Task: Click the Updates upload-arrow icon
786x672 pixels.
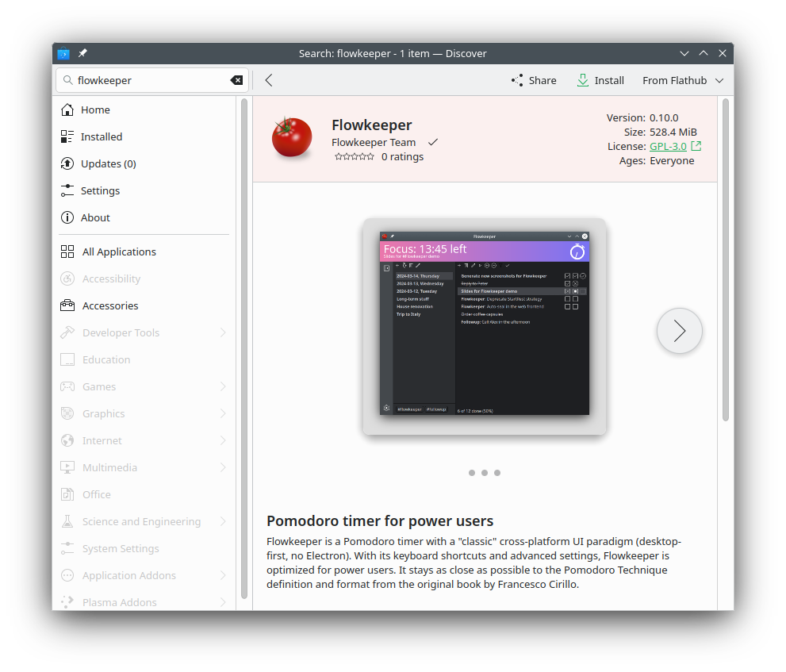Action: tap(67, 164)
